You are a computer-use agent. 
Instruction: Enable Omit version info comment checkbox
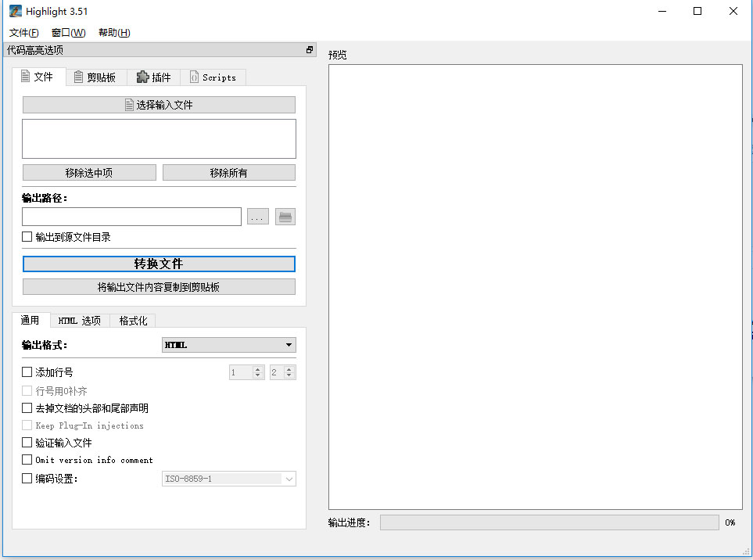tap(27, 460)
